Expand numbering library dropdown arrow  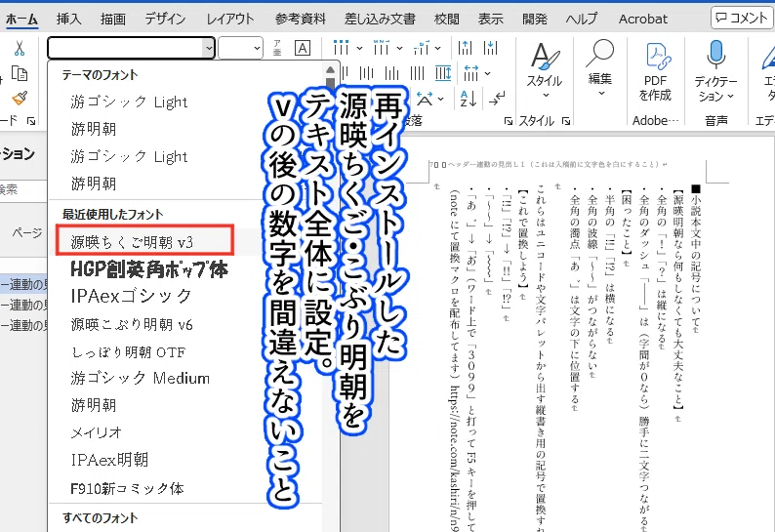[x=399, y=48]
